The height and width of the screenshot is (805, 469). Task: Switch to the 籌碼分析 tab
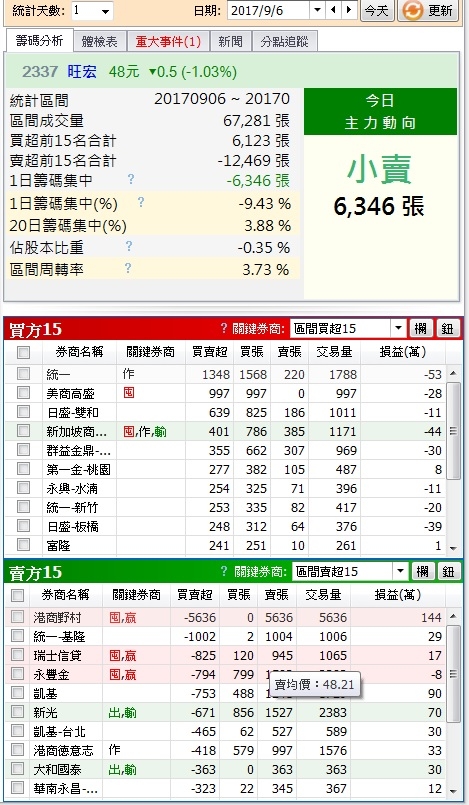click(x=40, y=41)
